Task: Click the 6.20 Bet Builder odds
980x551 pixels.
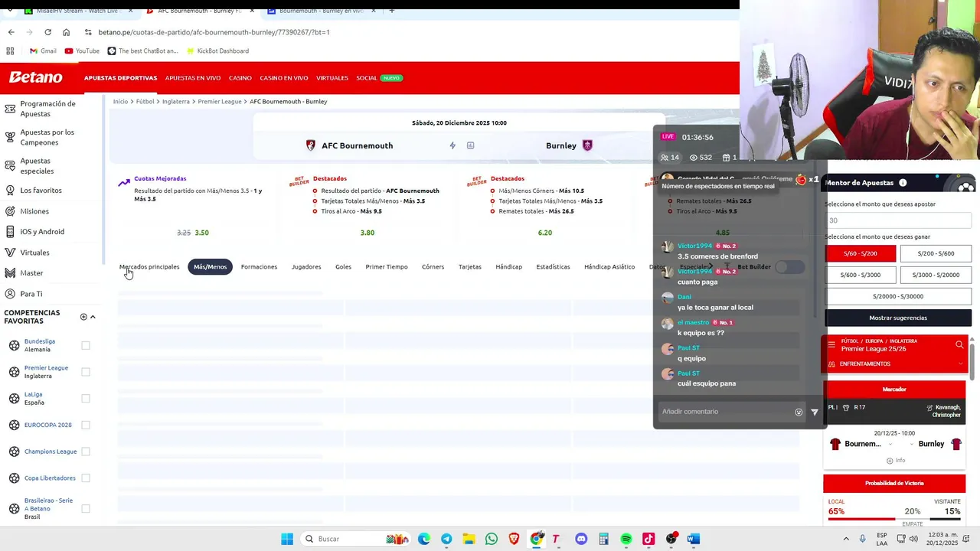Action: pyautogui.click(x=544, y=233)
